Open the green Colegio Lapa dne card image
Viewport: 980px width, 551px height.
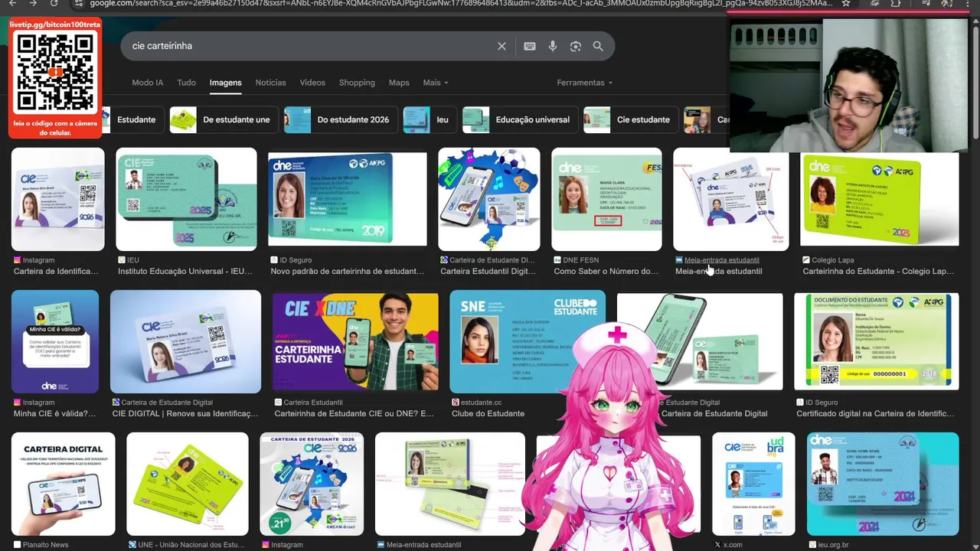[x=879, y=199]
